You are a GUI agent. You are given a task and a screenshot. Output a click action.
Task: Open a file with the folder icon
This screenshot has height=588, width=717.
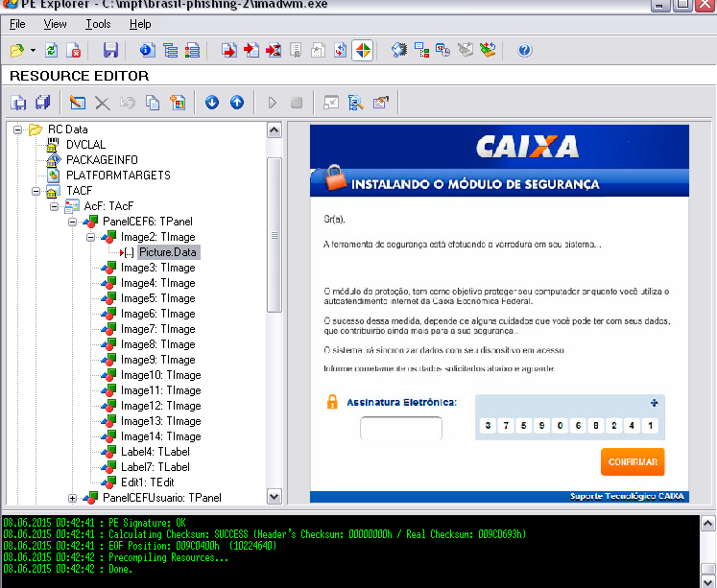coord(17,50)
